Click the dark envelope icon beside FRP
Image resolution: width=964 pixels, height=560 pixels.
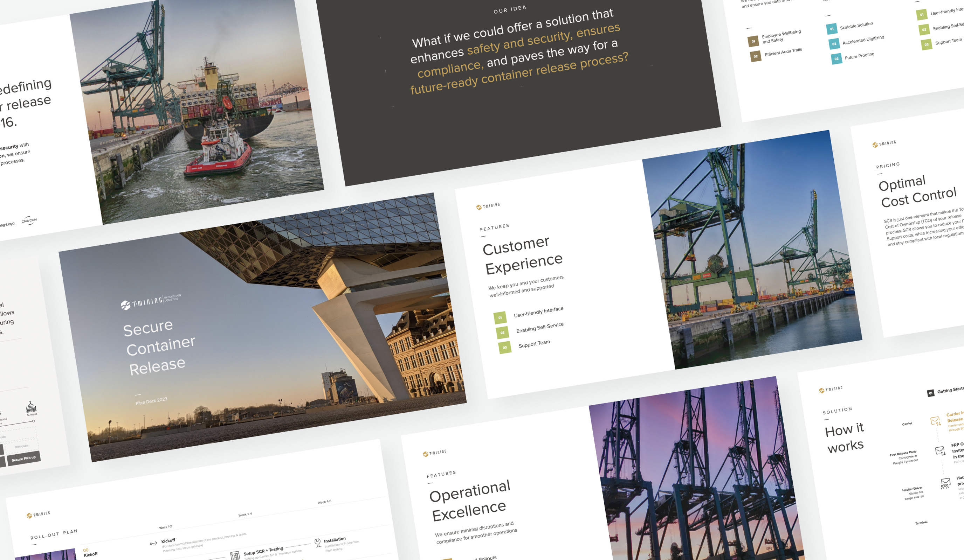pos(940,451)
